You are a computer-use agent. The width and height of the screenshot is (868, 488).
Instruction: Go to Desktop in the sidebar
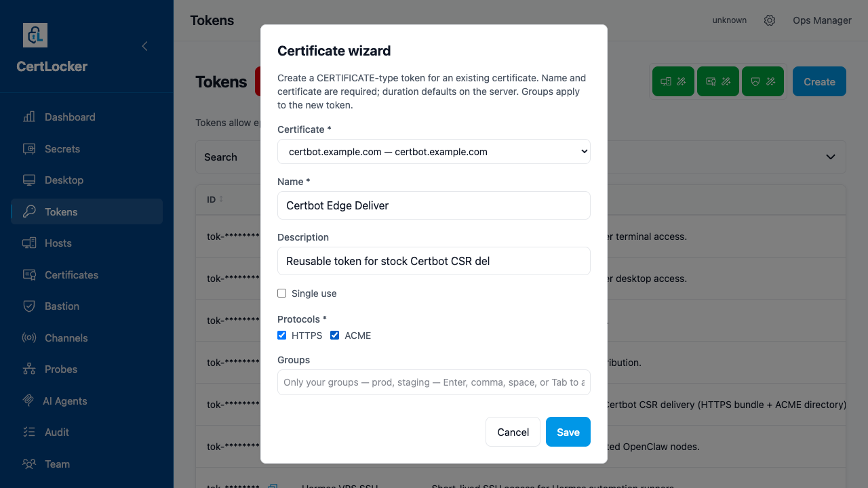[x=87, y=180]
